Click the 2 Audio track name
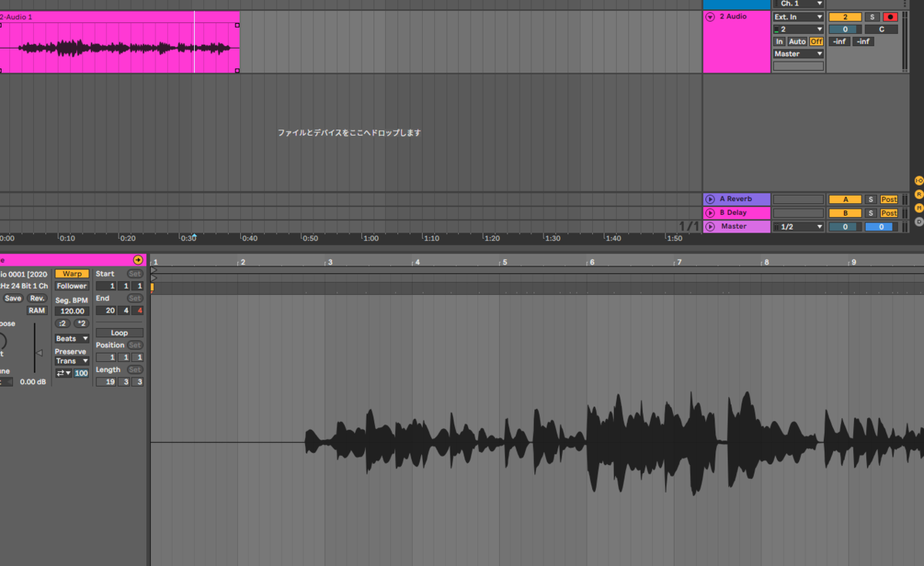 pyautogui.click(x=732, y=16)
